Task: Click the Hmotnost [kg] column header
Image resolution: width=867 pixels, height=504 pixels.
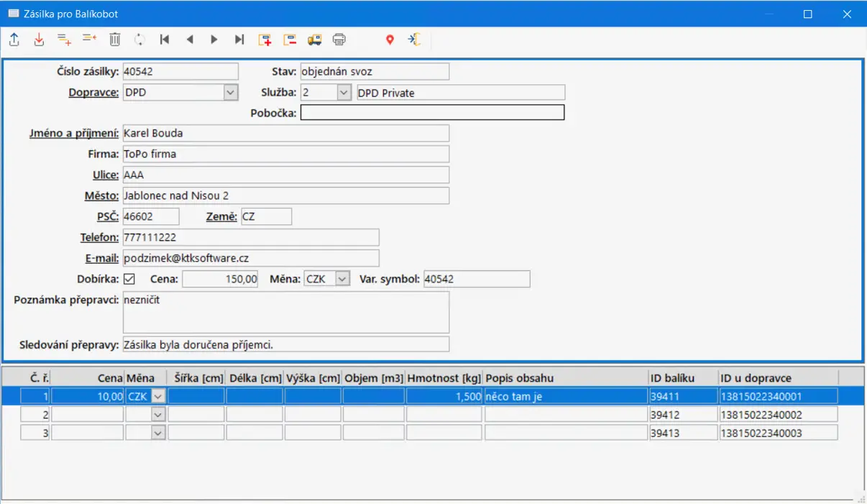Action: 444,378
